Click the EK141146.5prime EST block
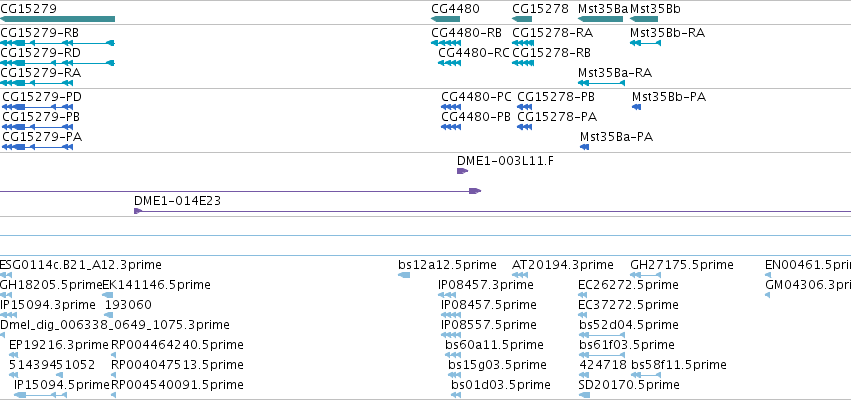This screenshot has height=400, width=851. [x=108, y=295]
